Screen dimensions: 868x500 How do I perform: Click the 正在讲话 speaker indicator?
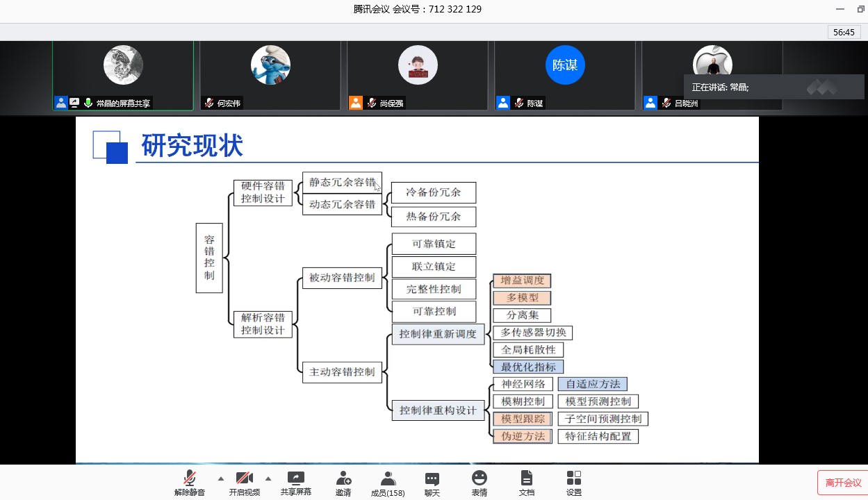pyautogui.click(x=720, y=87)
